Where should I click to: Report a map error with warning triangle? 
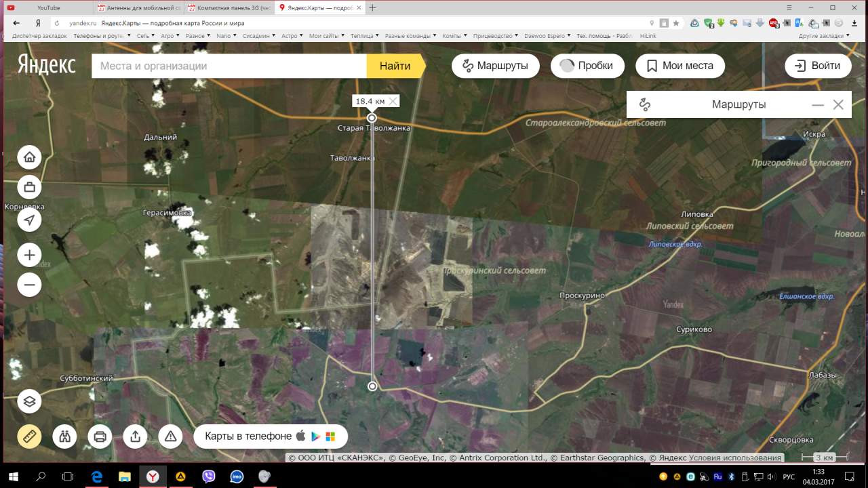171,436
